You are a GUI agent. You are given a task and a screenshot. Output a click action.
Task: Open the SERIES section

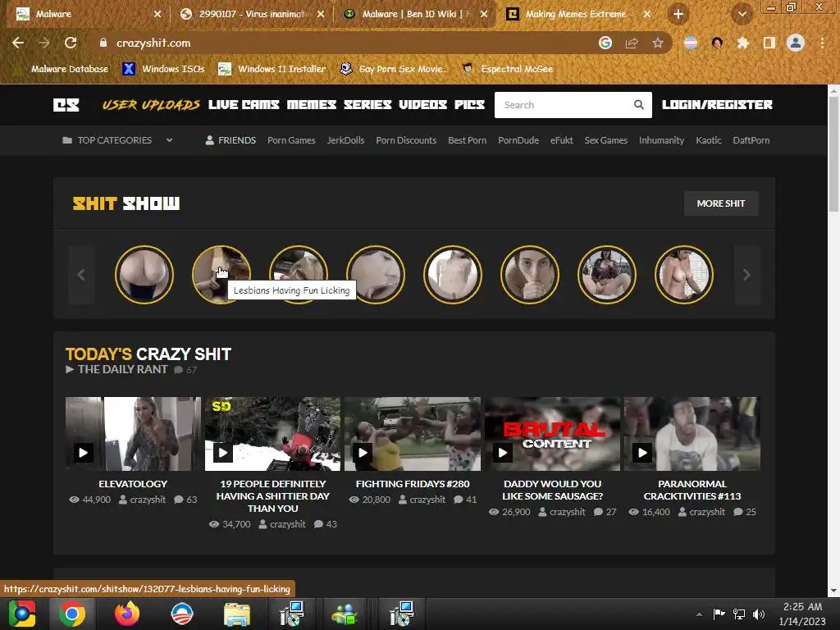pos(367,104)
